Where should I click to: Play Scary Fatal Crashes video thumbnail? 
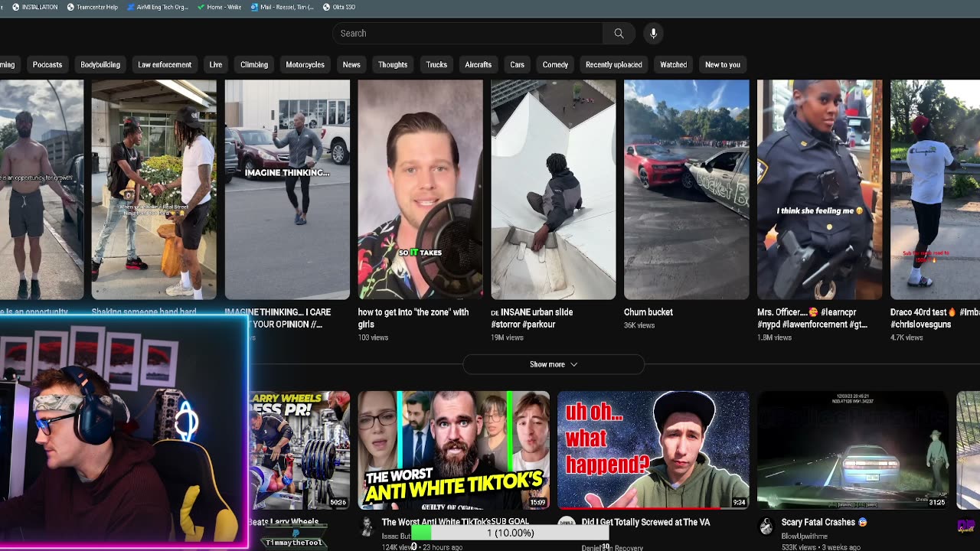(853, 450)
